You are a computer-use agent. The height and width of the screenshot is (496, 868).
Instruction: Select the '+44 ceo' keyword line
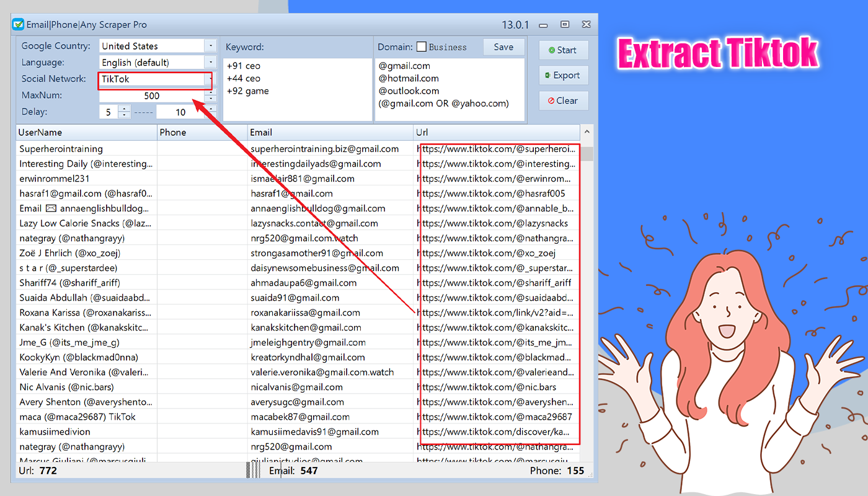[x=244, y=78]
